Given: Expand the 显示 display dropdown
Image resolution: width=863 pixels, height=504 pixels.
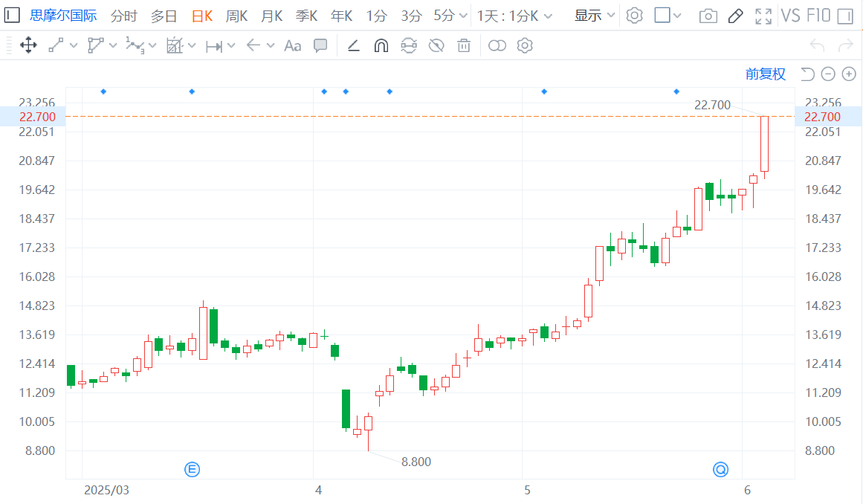Looking at the screenshot, I should click(x=595, y=16).
